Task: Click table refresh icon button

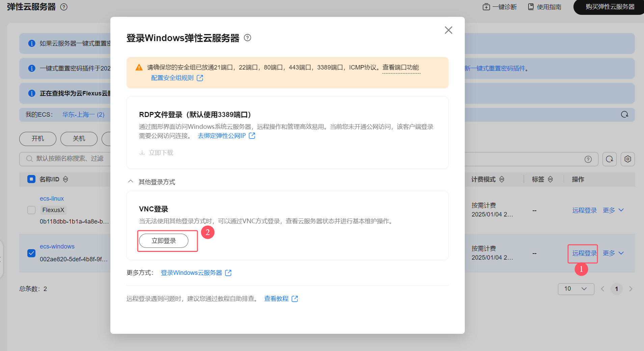Action: click(610, 159)
